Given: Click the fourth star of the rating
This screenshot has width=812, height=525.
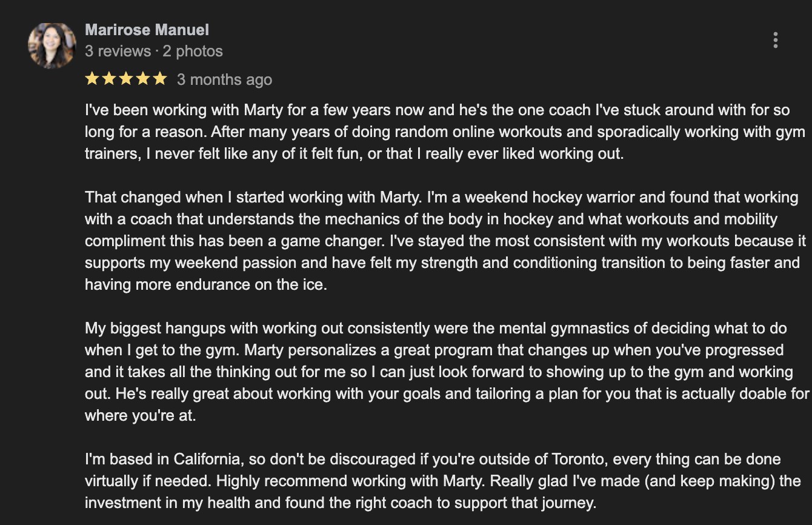Looking at the screenshot, I should [143, 79].
